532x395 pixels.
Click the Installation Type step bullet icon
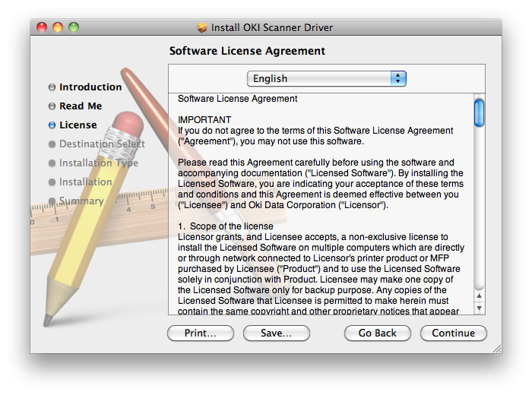tap(52, 163)
